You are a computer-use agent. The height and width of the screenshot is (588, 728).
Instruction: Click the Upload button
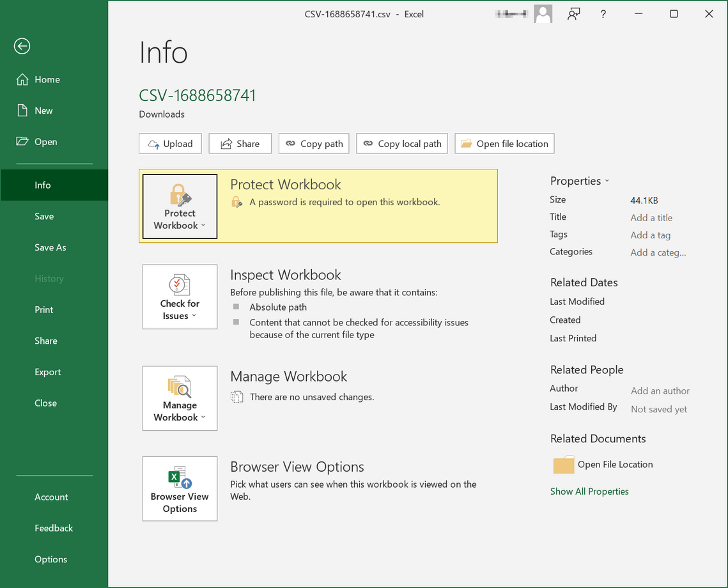[170, 143]
